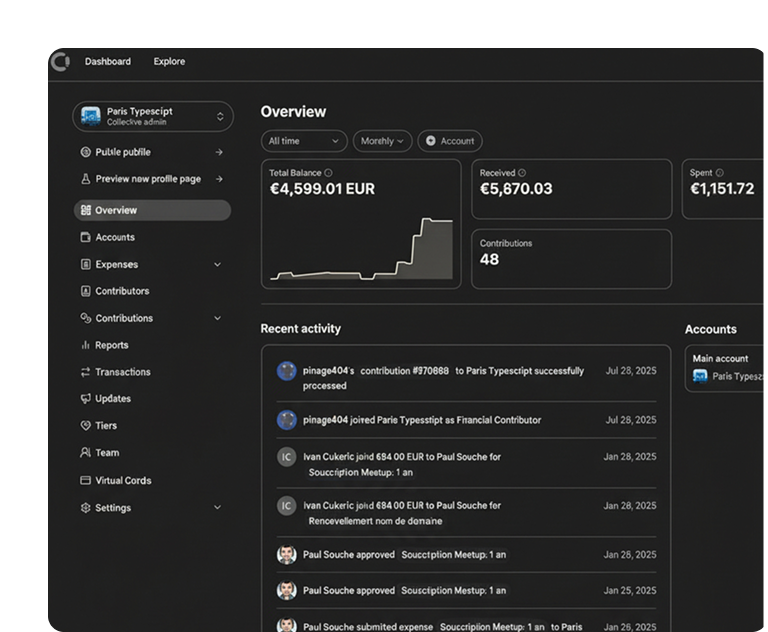This screenshot has height=632, width=768.
Task: Open Preview new profile page link
Action: point(148,179)
